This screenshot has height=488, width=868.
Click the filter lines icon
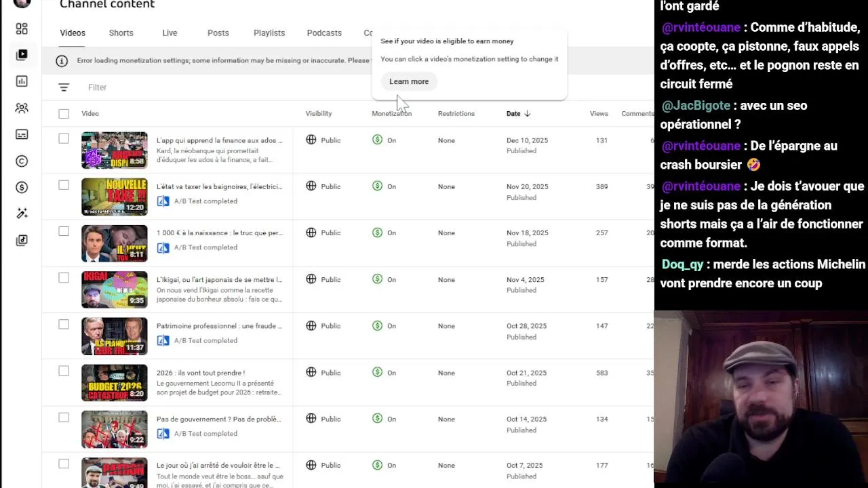click(x=64, y=87)
